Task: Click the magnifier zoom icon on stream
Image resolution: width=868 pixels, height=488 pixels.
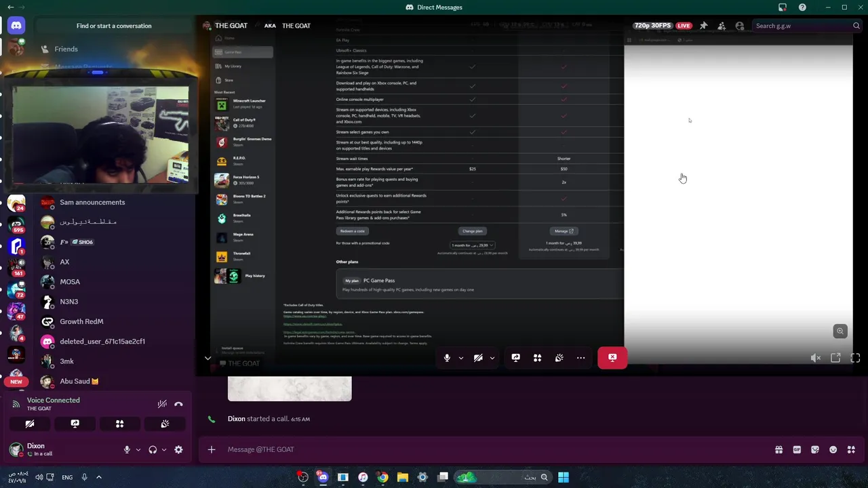Action: pos(840,331)
